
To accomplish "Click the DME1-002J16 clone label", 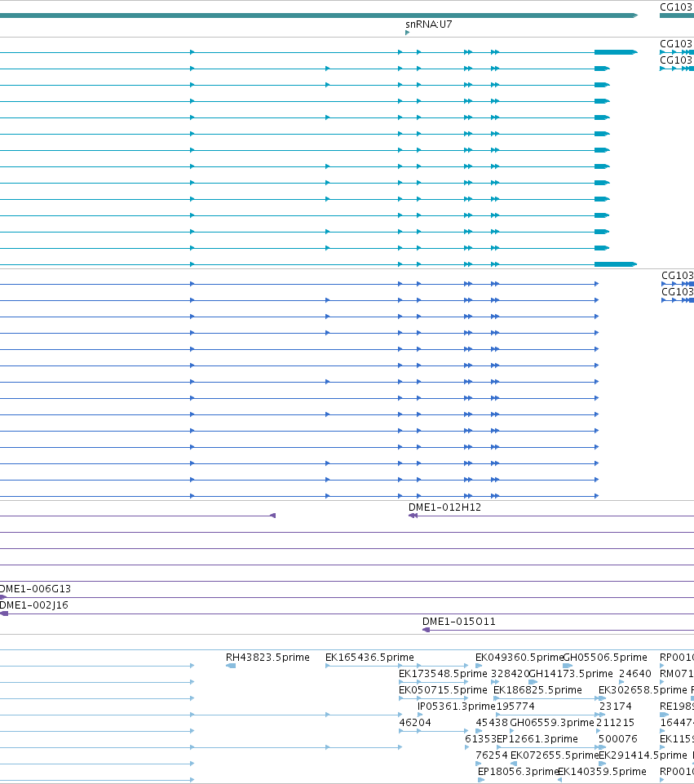I will tap(33, 605).
